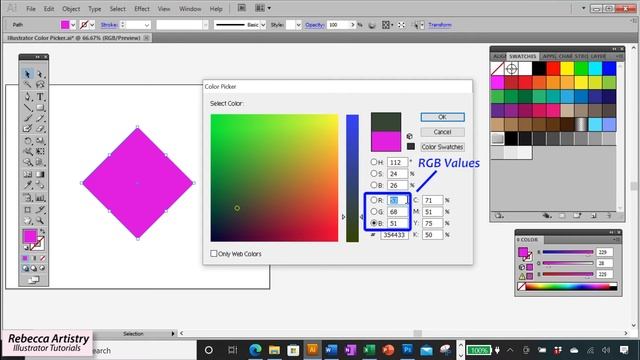The image size is (640, 360).
Task: Set None using toolbox slash icon
Action: [x=42, y=258]
